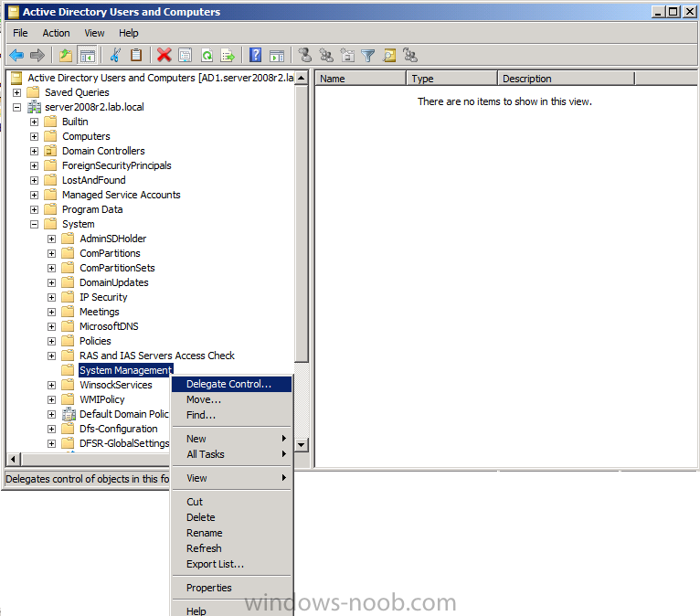Click Add to group toolbar icon
Viewport: 700px width, 616px height.
pyautogui.click(x=409, y=56)
